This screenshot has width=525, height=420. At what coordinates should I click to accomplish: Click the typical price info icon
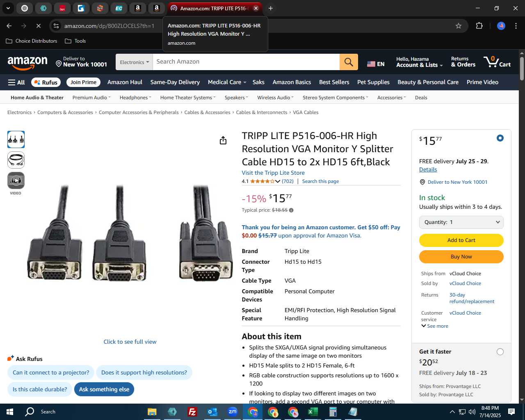pyautogui.click(x=291, y=210)
